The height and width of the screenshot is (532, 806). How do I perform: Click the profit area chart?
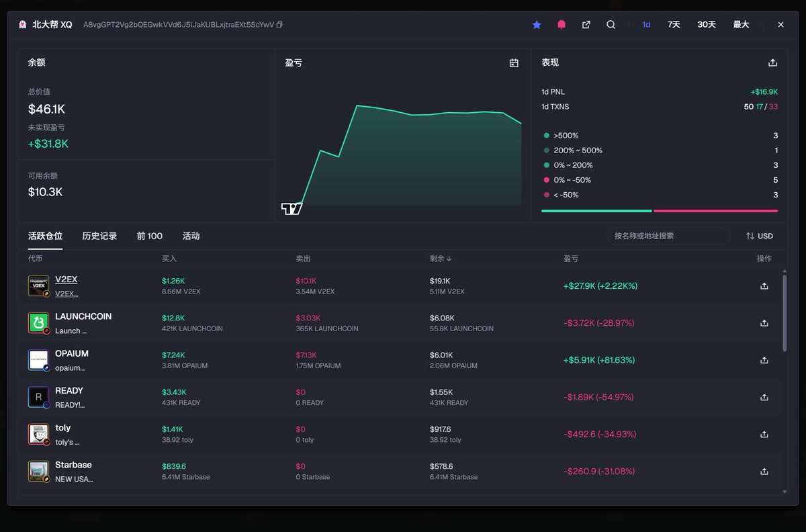click(x=403, y=154)
